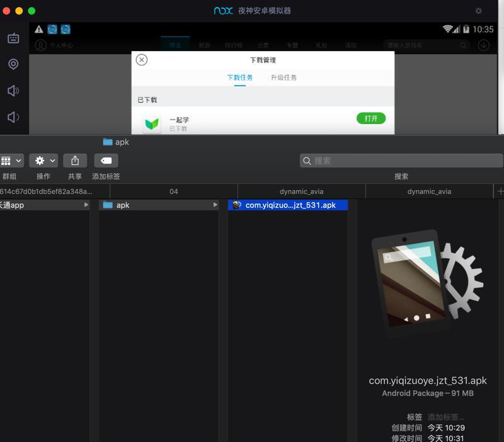Click the Finder 共享 share button

[75, 161]
